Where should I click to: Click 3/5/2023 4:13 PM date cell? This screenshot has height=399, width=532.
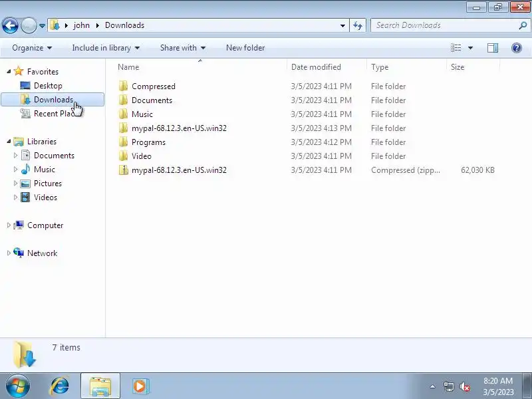[x=321, y=128]
